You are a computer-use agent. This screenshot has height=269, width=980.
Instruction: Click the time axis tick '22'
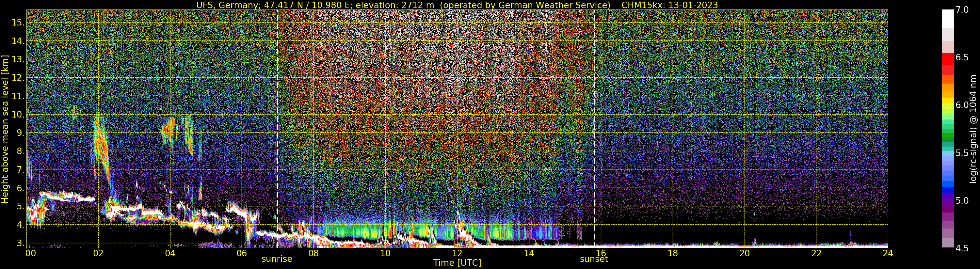[x=816, y=253]
